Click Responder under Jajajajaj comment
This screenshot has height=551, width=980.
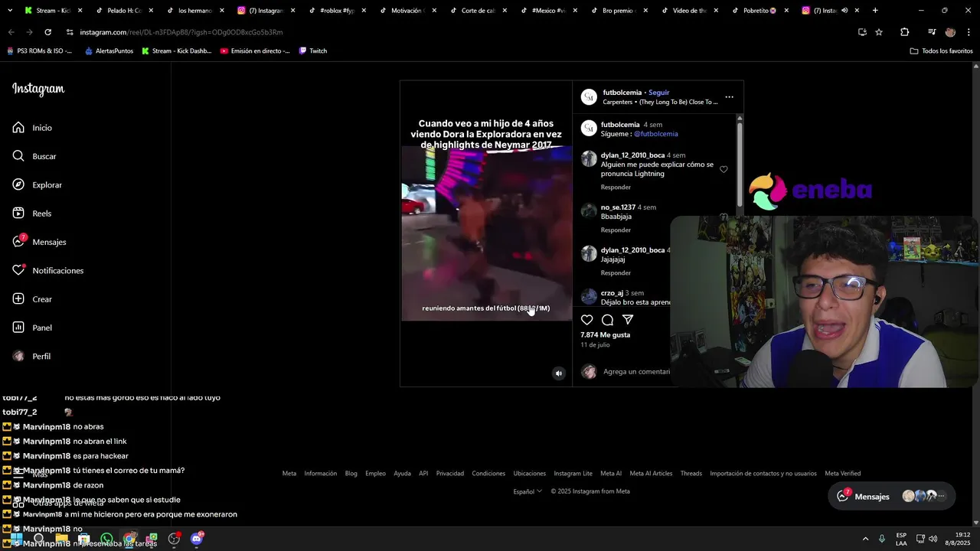[x=616, y=273]
